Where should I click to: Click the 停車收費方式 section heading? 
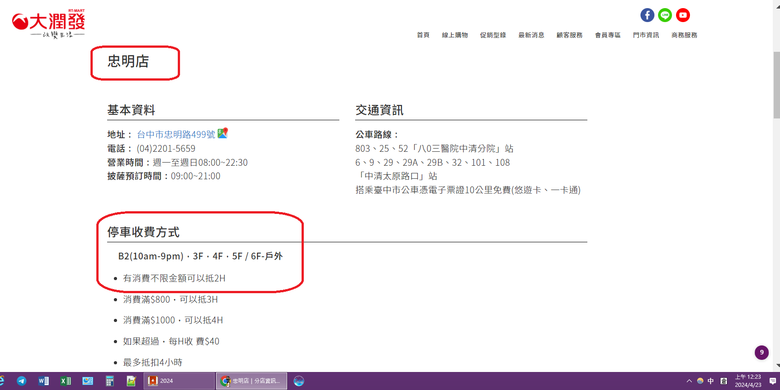click(x=143, y=232)
